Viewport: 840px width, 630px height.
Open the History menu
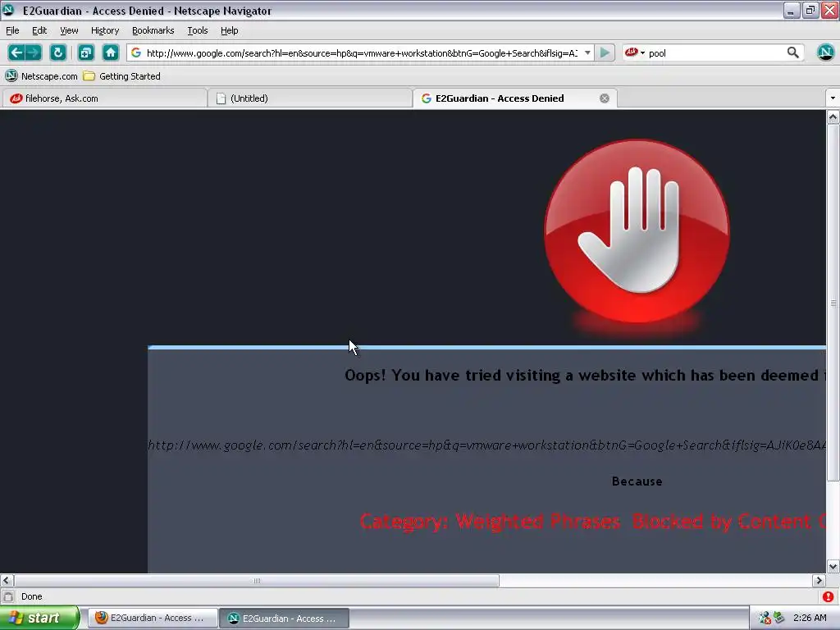coord(105,30)
